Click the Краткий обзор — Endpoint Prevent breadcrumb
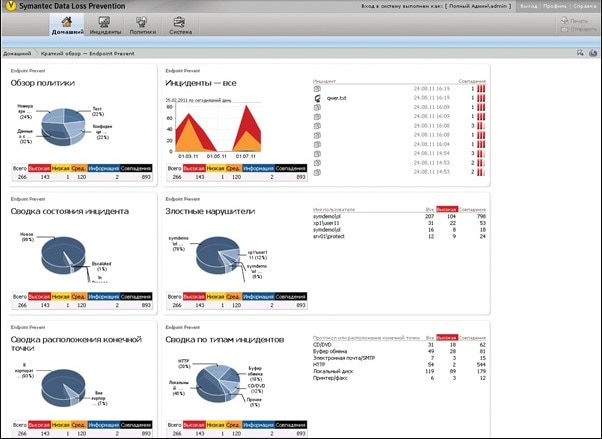The image size is (602, 439). pos(88,53)
